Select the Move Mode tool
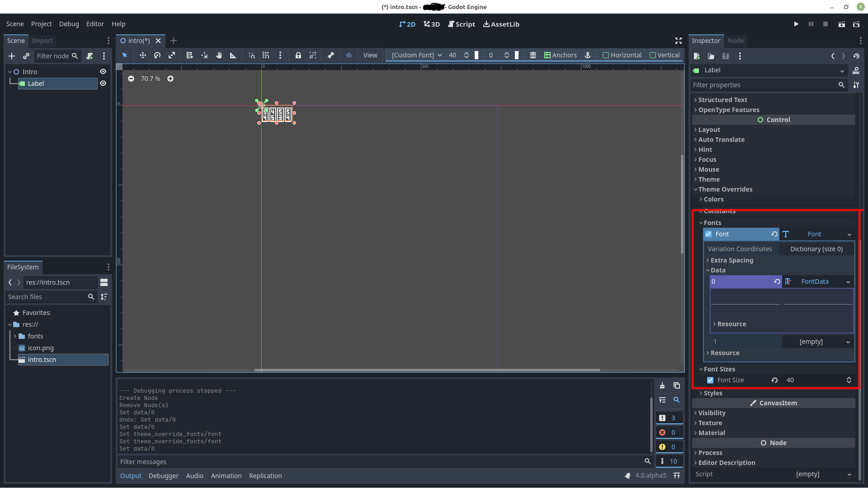This screenshot has height=488, width=868. point(142,55)
